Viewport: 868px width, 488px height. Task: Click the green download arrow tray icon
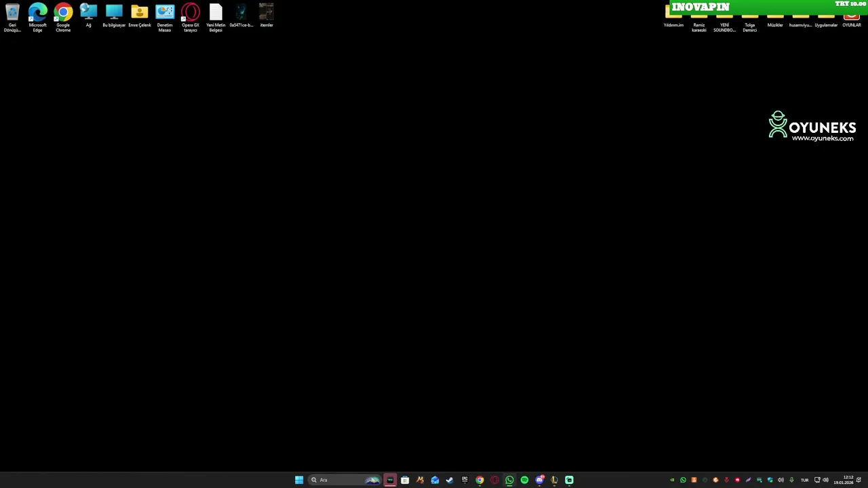point(791,480)
